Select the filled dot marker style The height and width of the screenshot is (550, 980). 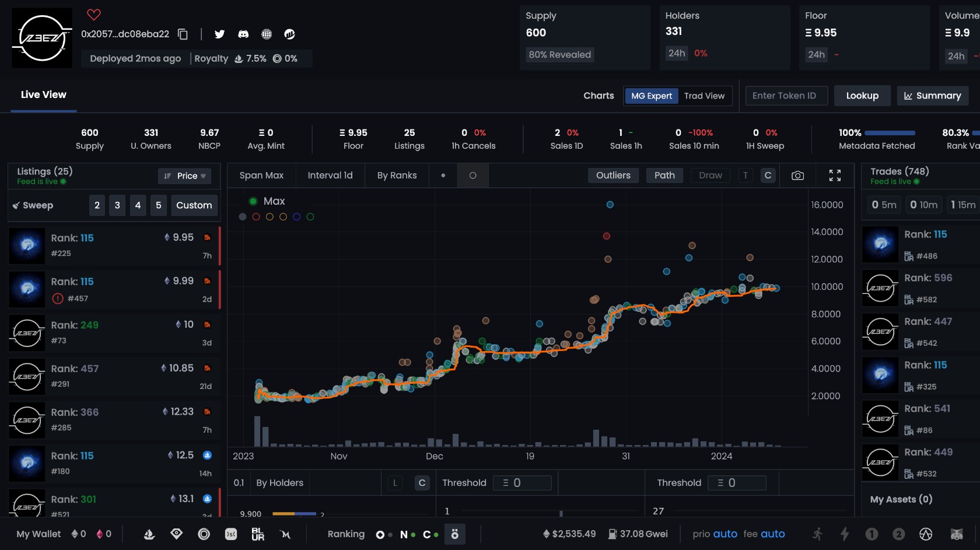[x=443, y=176]
